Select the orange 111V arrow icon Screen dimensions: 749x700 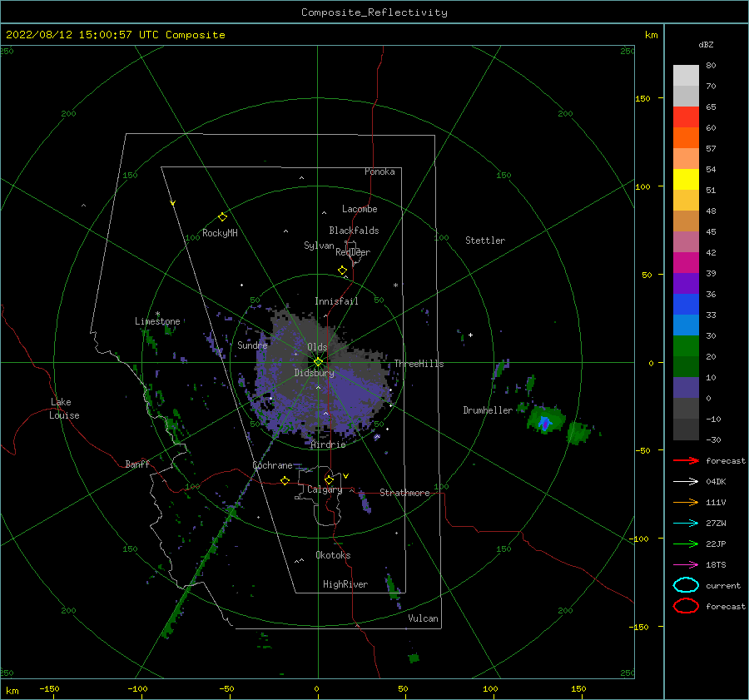[686, 502]
